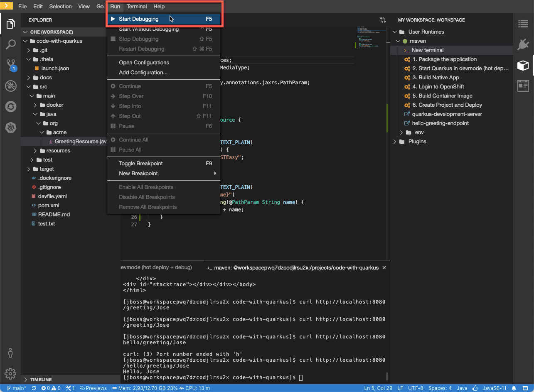Open the Manage settings gear icon
The height and width of the screenshot is (392, 534).
11,373
